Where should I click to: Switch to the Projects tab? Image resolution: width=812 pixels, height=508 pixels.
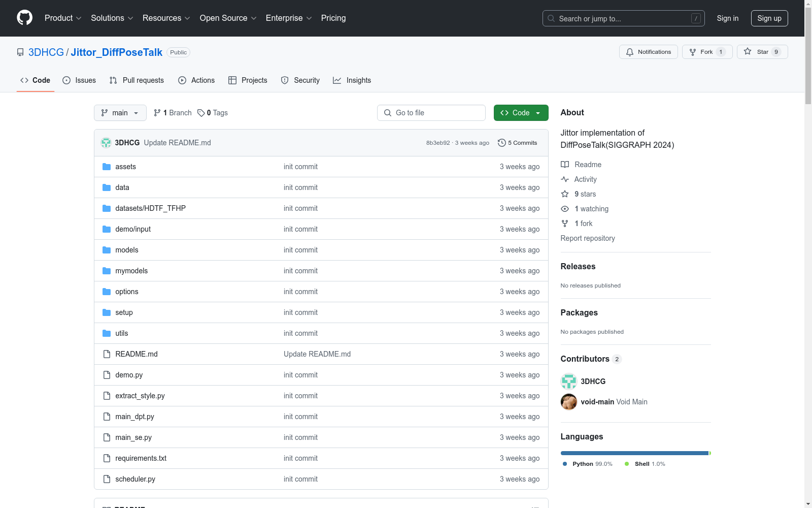pyautogui.click(x=248, y=80)
